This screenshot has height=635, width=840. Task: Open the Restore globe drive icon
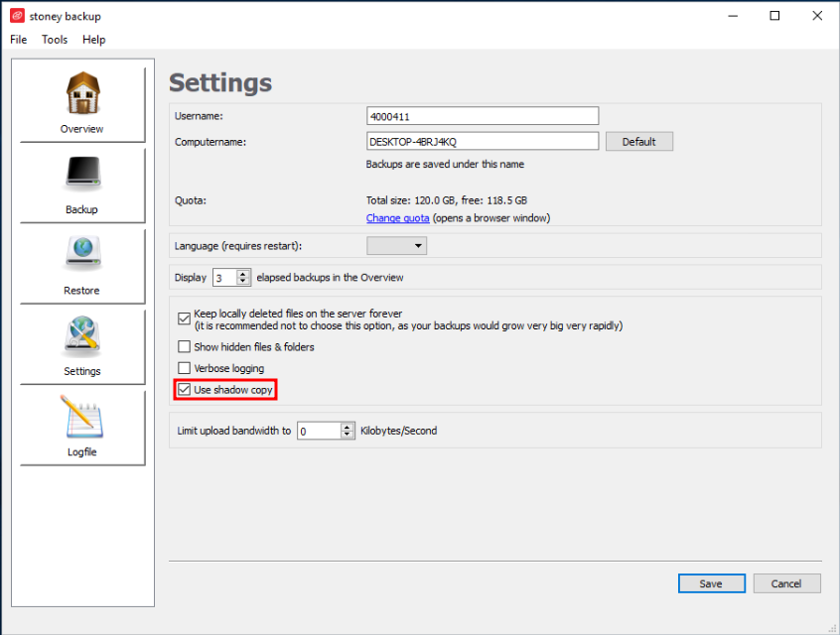83,253
